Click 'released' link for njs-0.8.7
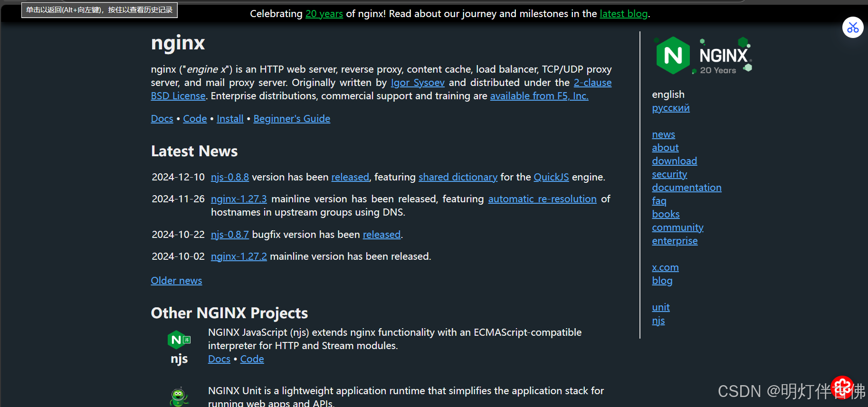868x407 pixels. [382, 235]
